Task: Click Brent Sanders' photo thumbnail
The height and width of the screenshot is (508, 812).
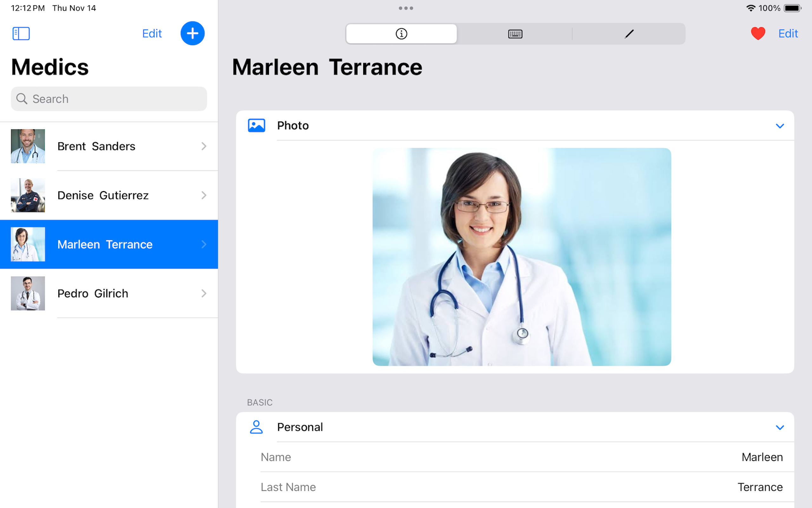Action: [x=28, y=146]
